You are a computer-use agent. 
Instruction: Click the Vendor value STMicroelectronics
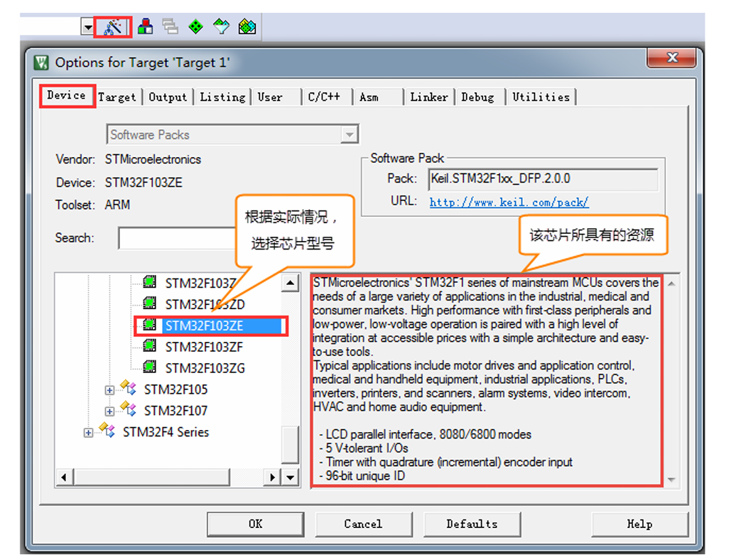(153, 159)
